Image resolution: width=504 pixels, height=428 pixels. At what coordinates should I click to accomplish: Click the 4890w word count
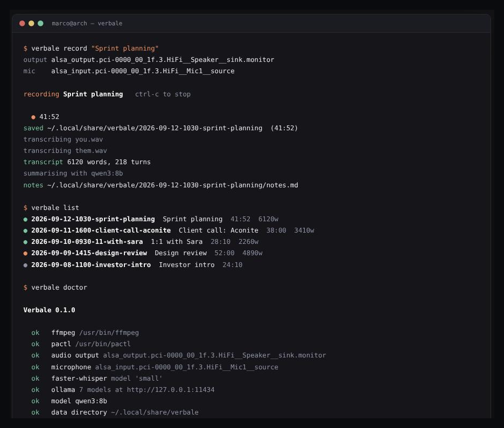253,253
